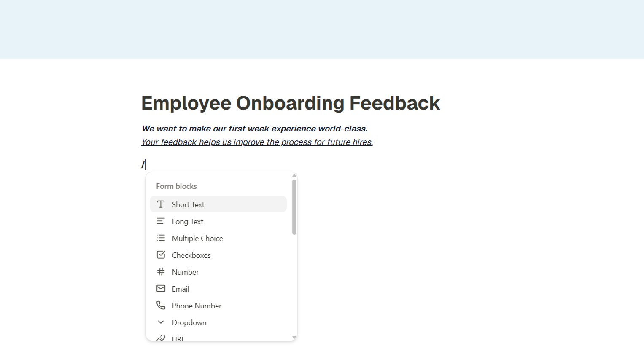Add a Checkboxes form block
This screenshot has height=362, width=644.
point(191,255)
